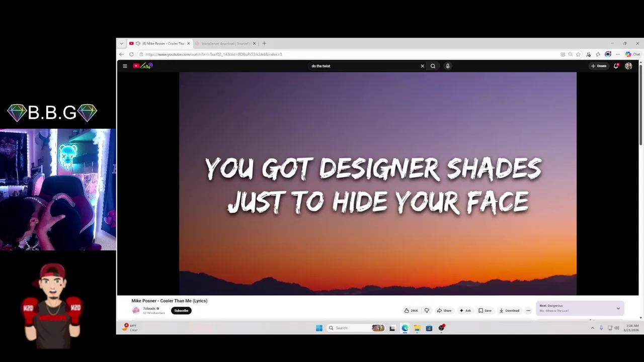The height and width of the screenshot is (362, 644).
Task: Click the video title 'Mike Posner - Cooler Than Me (Lyrics)'
Action: [x=170, y=301]
